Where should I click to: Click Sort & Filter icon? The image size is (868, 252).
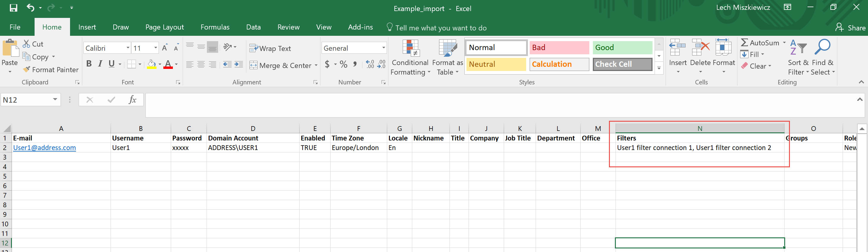coord(798,47)
